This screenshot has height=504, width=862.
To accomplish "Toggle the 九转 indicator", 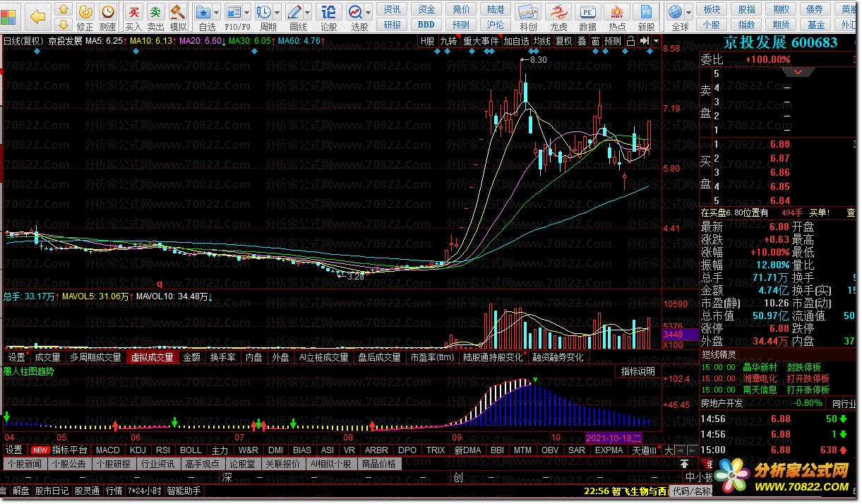I will (x=448, y=41).
